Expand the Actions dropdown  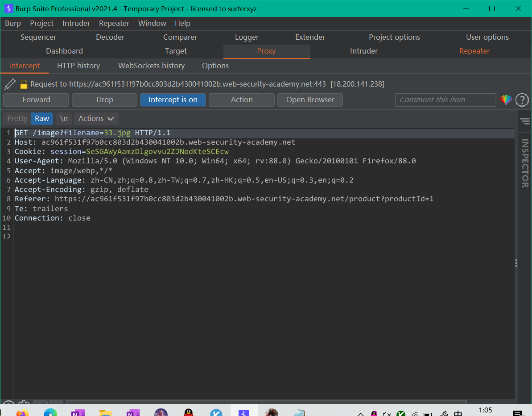(x=96, y=119)
